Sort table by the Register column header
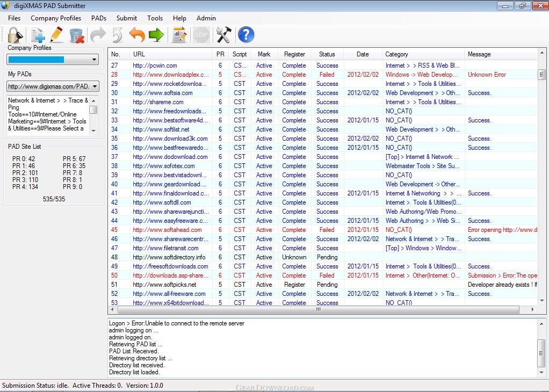 click(294, 54)
